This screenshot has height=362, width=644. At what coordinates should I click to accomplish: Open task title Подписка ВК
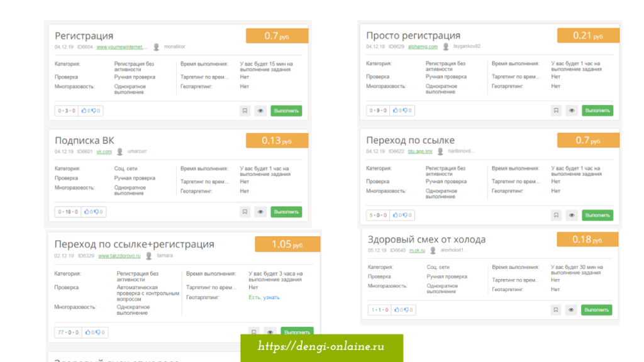(84, 140)
